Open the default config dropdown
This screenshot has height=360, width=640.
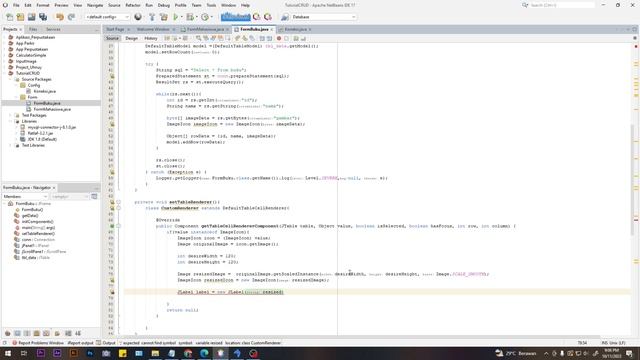[x=107, y=17]
